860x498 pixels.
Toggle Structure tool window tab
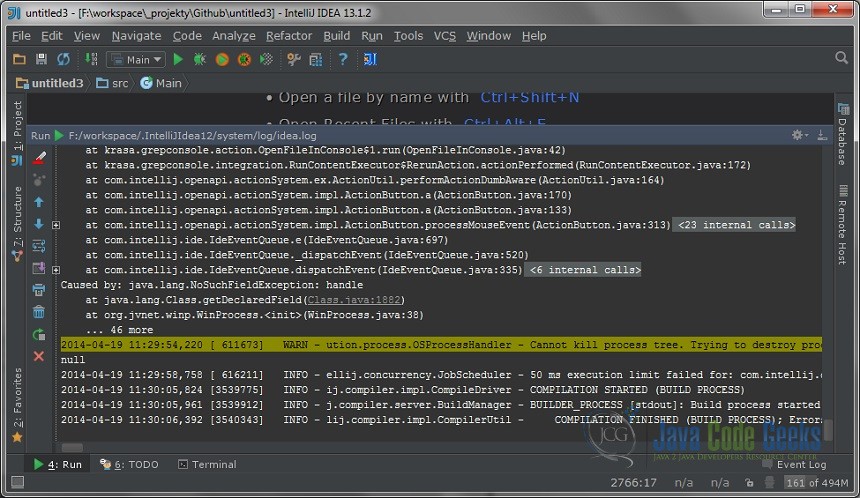tap(17, 222)
